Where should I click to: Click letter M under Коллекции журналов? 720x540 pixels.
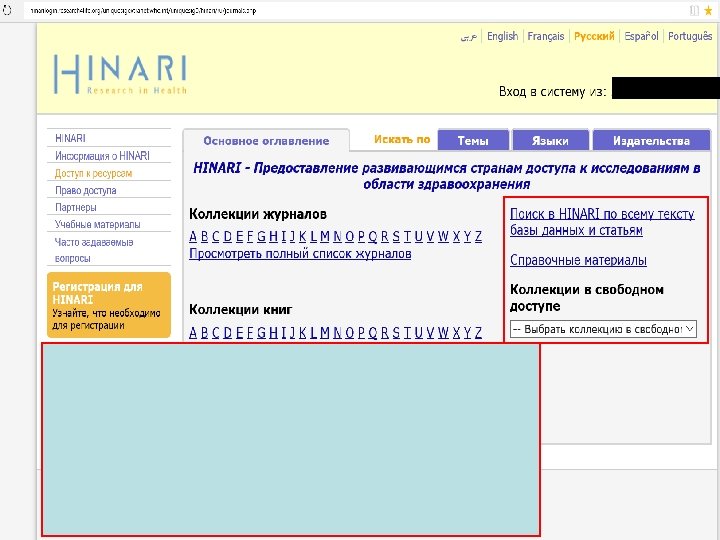pos(325,236)
